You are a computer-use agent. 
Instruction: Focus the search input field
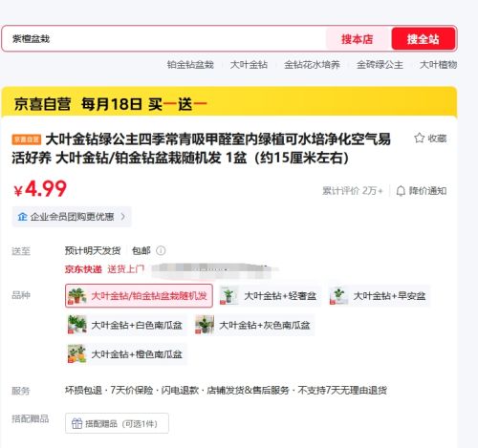pyautogui.click(x=164, y=39)
